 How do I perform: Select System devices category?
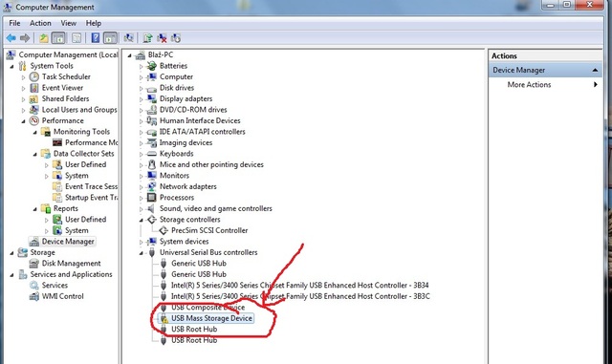pyautogui.click(x=184, y=241)
